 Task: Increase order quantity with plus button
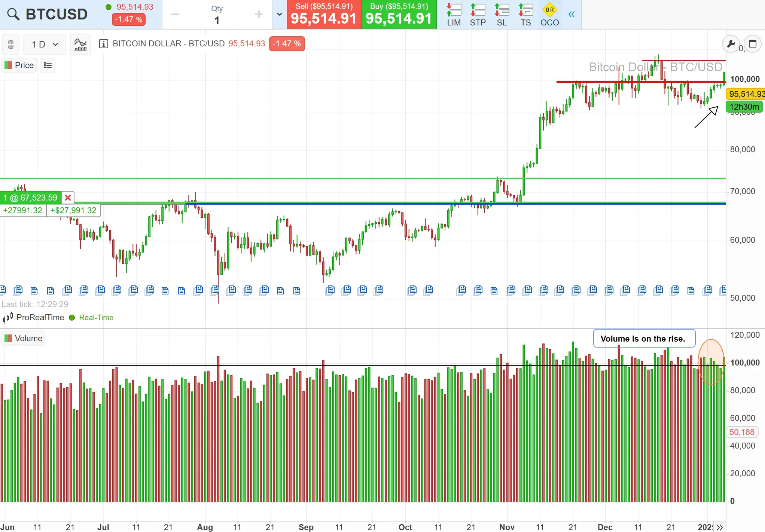click(259, 15)
